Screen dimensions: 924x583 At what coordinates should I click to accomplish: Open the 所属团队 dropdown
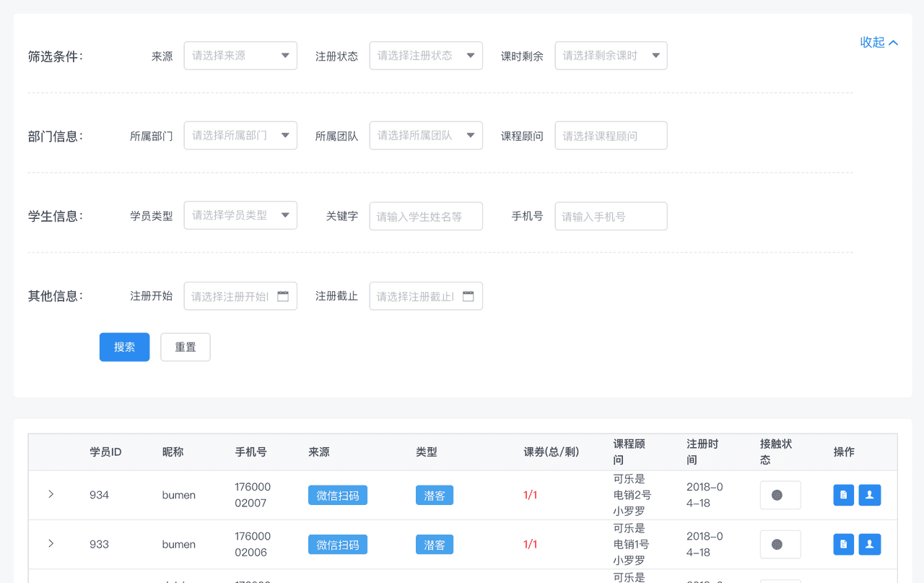(426, 135)
